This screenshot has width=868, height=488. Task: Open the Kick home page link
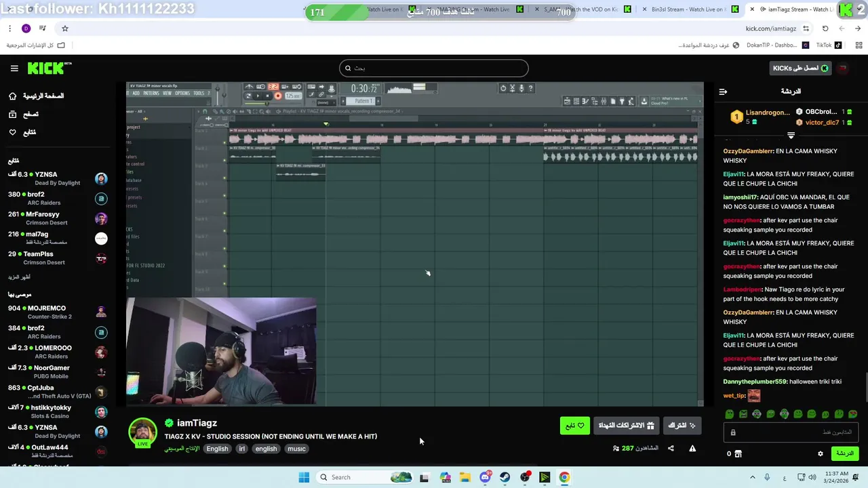click(x=37, y=96)
